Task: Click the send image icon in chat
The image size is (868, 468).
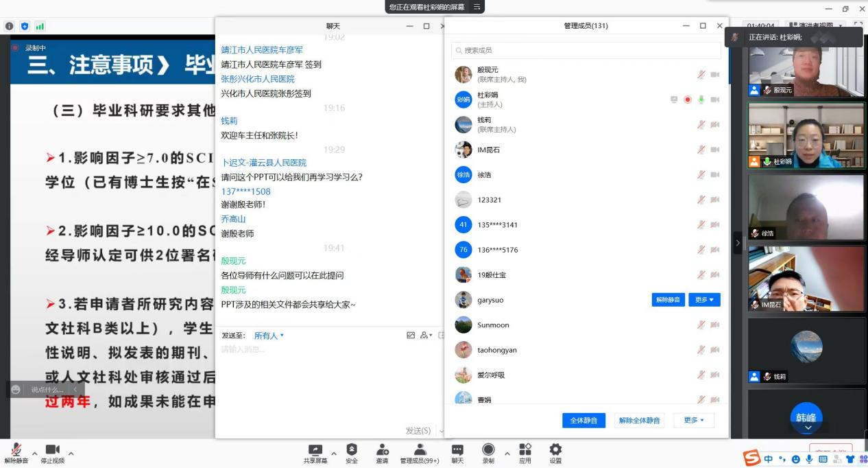Action: pyautogui.click(x=411, y=336)
